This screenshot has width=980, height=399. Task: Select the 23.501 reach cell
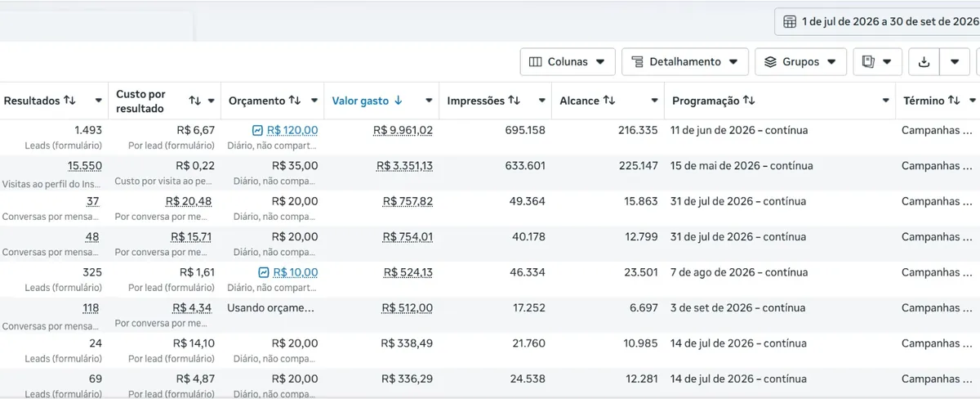click(641, 272)
